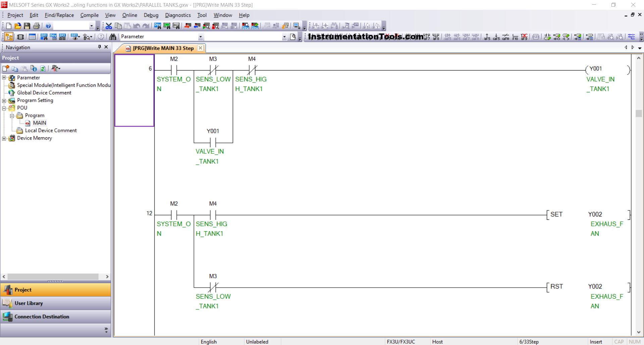This screenshot has height=345, width=644.
Task: Click the SET Y002 instruction
Action: pos(588,214)
